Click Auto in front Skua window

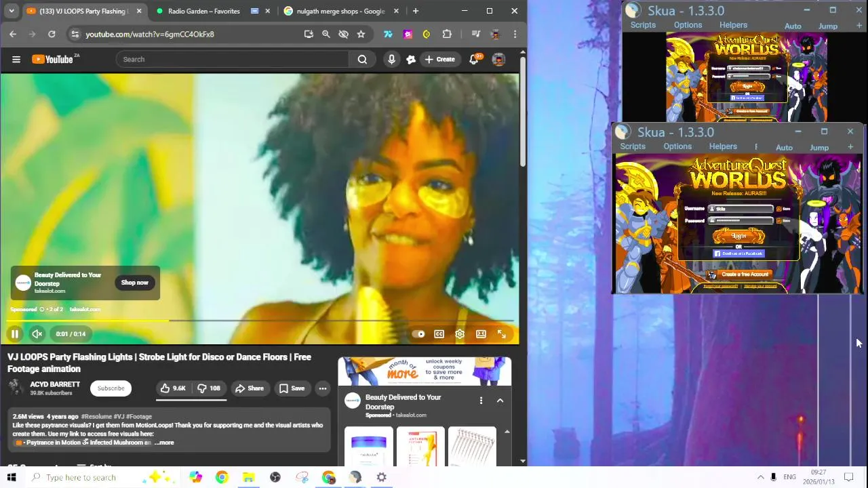click(x=784, y=147)
